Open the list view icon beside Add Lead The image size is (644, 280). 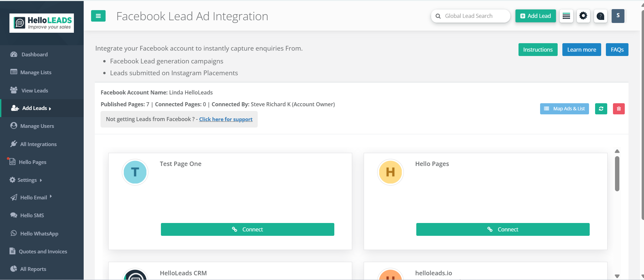point(566,16)
